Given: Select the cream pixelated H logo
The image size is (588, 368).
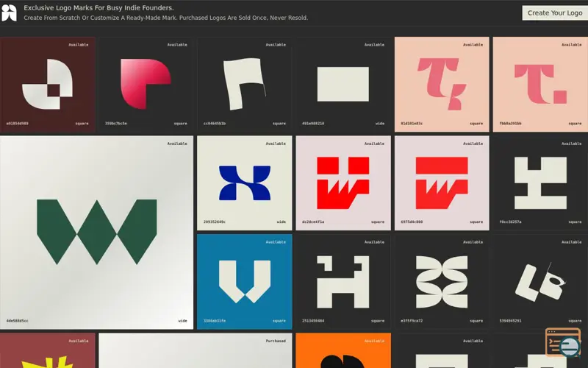Looking at the screenshot, I should coord(343,282).
